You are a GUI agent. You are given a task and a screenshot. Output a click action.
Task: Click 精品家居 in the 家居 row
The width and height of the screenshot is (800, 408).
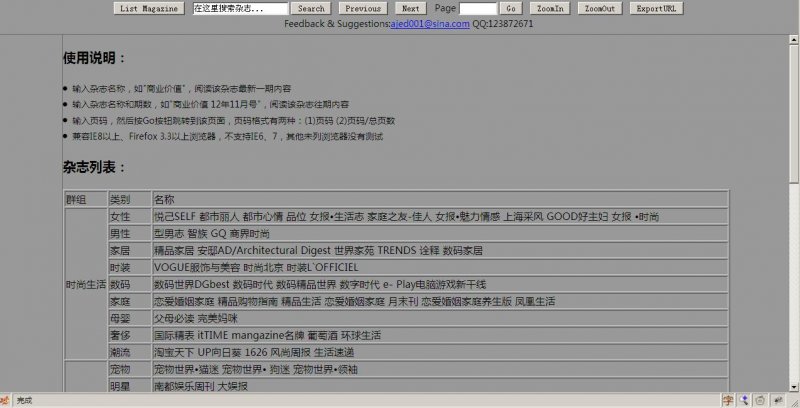[174, 250]
